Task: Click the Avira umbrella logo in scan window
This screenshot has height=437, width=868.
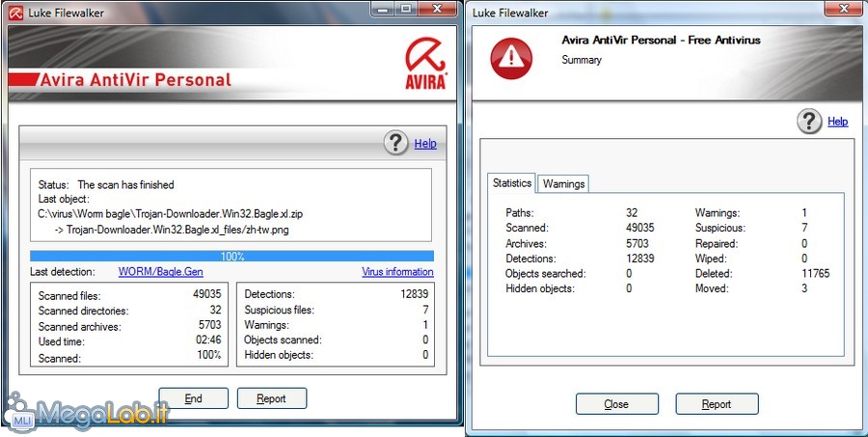Action: click(425, 63)
